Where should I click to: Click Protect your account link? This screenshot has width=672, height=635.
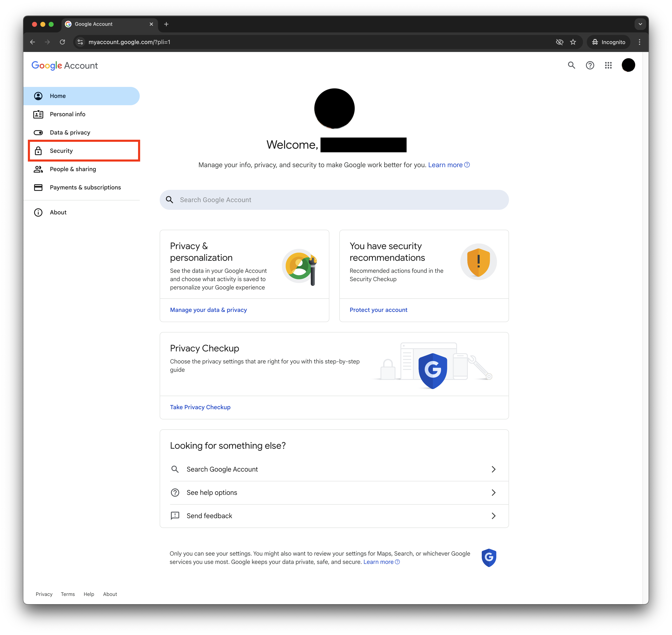[378, 310]
